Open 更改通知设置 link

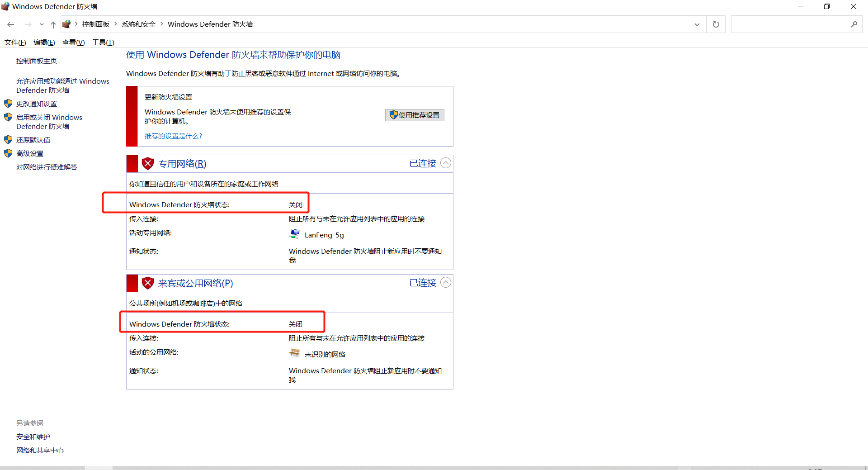pyautogui.click(x=37, y=104)
